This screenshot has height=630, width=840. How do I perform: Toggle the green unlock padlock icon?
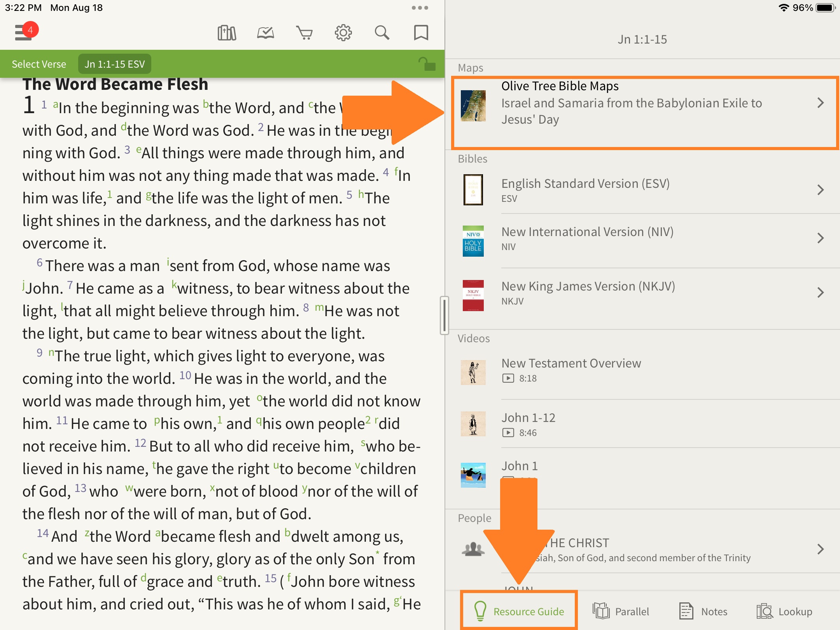[x=427, y=64]
